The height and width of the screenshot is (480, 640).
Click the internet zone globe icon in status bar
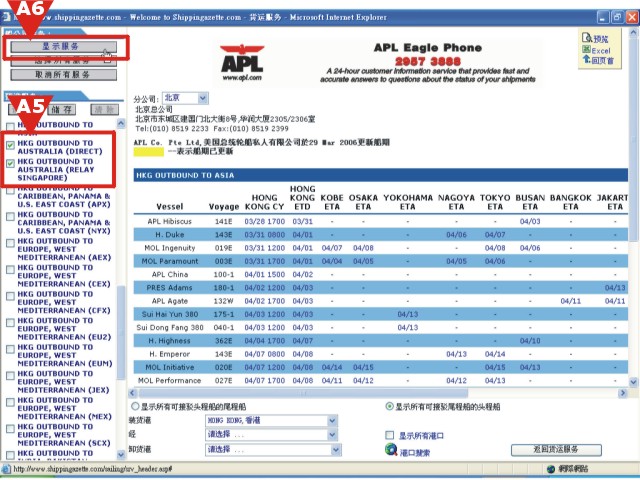click(551, 469)
